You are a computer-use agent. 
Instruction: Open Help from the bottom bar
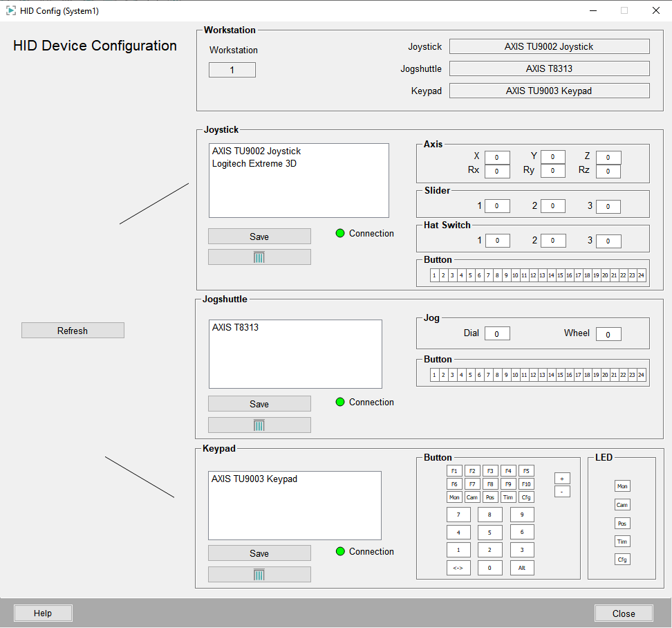pyautogui.click(x=43, y=613)
